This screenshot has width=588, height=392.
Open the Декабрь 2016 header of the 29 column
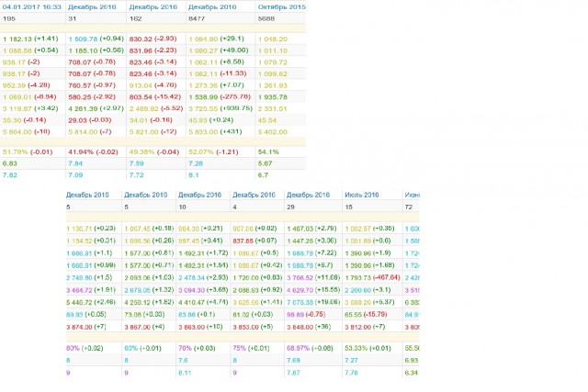(x=308, y=195)
